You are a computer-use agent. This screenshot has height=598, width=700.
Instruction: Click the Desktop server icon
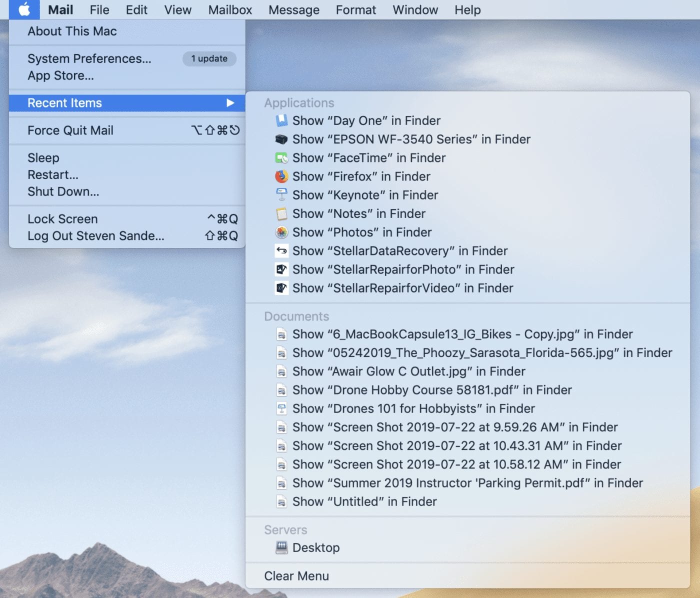click(281, 548)
